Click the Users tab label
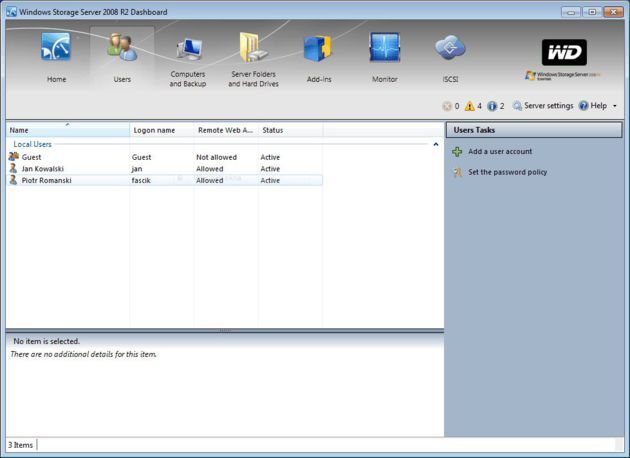 [x=122, y=79]
